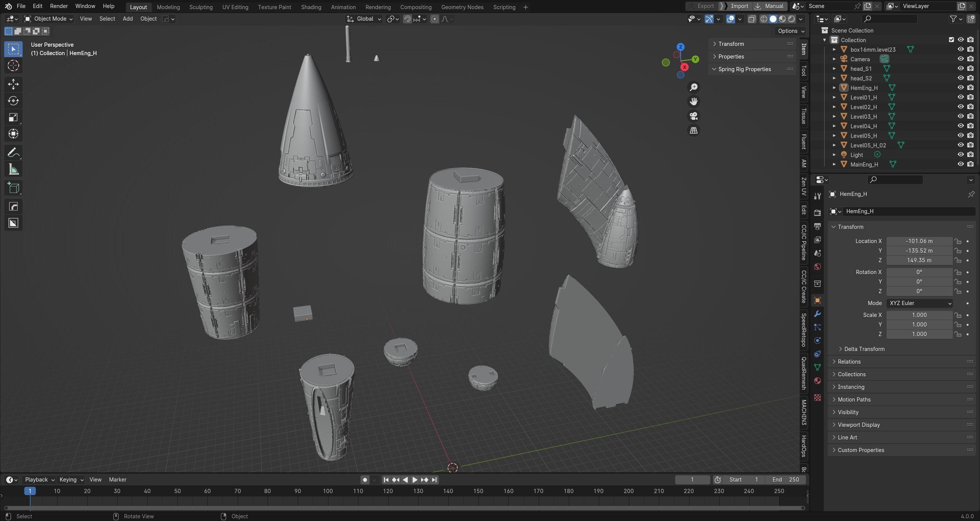The width and height of the screenshot is (980, 521).
Task: Switch to perspective/orthographic grid icon
Action: [693, 131]
